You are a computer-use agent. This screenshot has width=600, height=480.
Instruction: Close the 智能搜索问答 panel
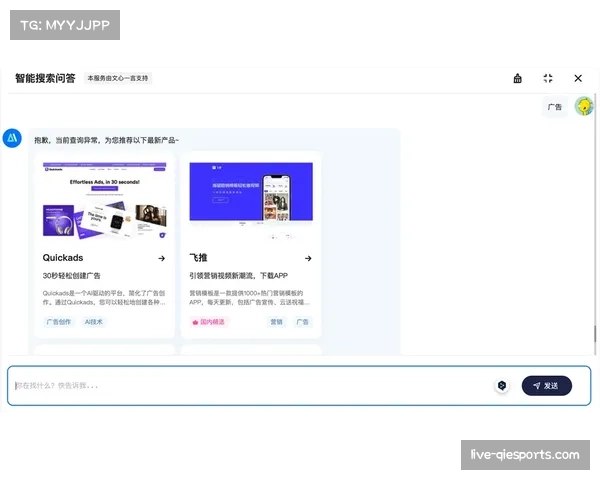578,78
